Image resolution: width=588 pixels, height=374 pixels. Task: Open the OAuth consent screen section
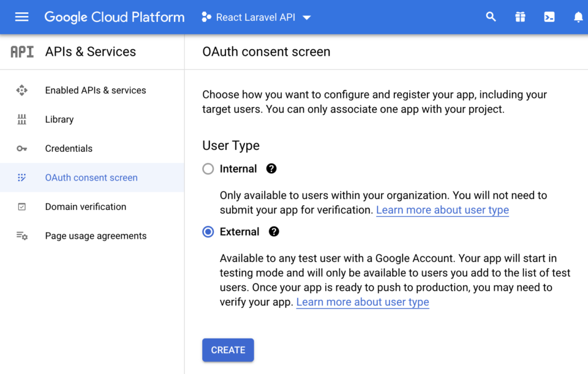(91, 178)
